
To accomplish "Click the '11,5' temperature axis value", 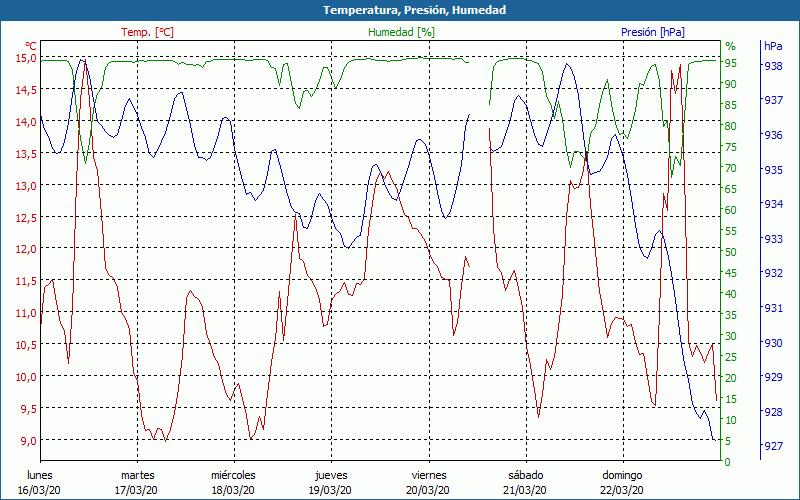I will point(26,281).
